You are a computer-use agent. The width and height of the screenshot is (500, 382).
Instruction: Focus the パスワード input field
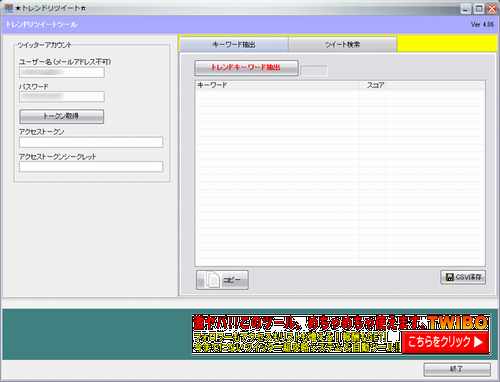coord(62,97)
